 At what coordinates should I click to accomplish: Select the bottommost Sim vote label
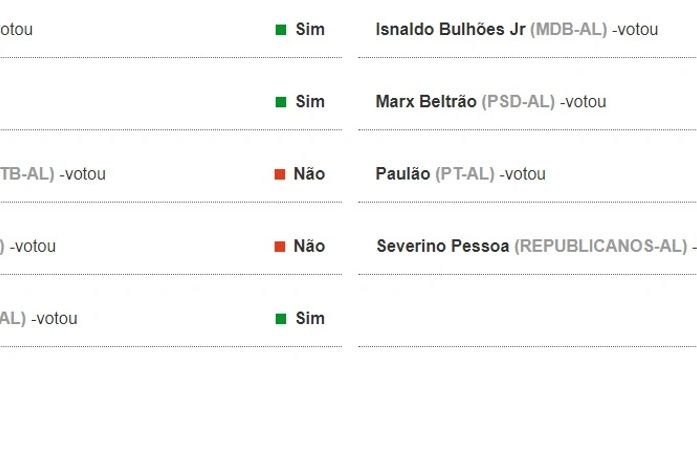point(310,318)
